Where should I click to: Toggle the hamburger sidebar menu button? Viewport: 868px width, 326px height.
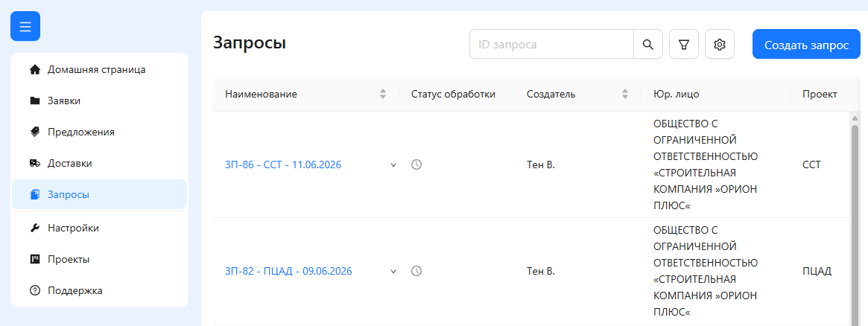[25, 26]
